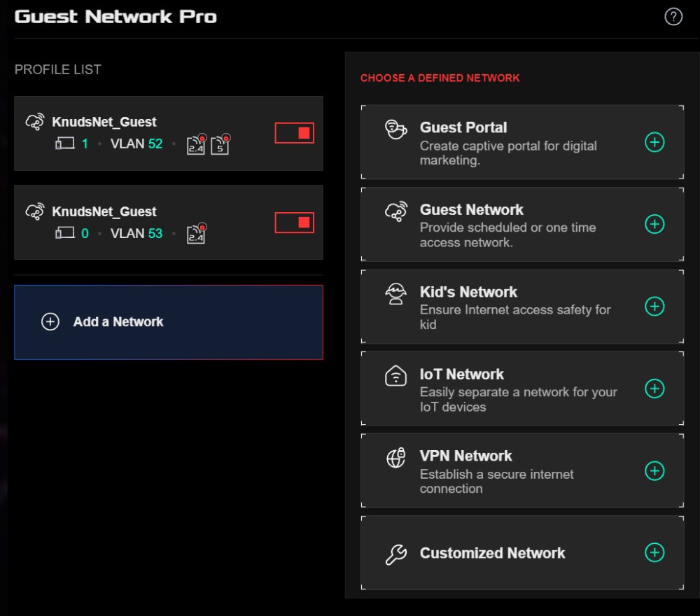The width and height of the screenshot is (700, 616).
Task: Click the plus button beside VPN Network
Action: 654,470
